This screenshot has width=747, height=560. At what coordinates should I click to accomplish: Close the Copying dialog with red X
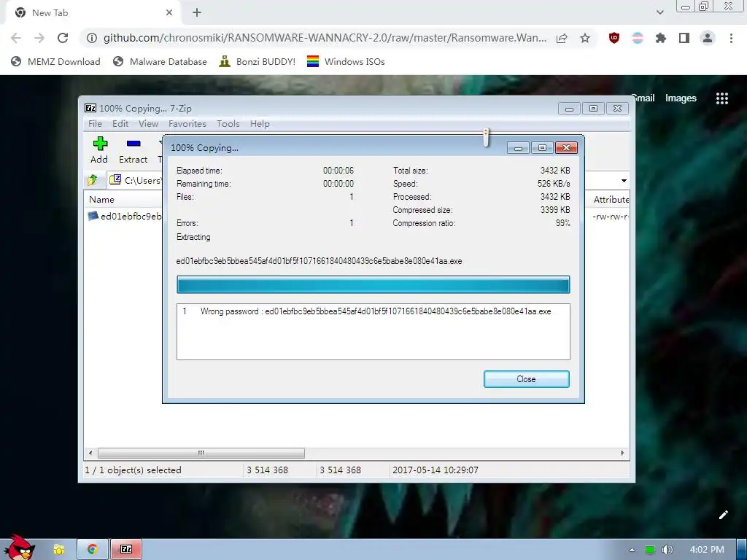click(x=566, y=147)
